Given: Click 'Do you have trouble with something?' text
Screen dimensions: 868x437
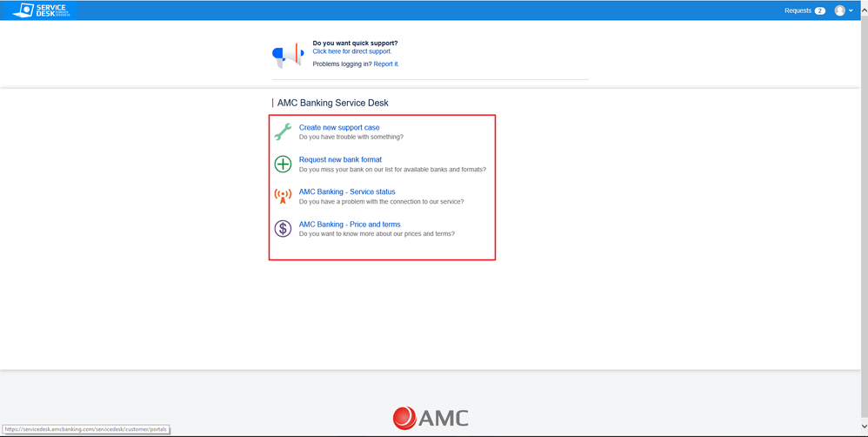Looking at the screenshot, I should (351, 137).
